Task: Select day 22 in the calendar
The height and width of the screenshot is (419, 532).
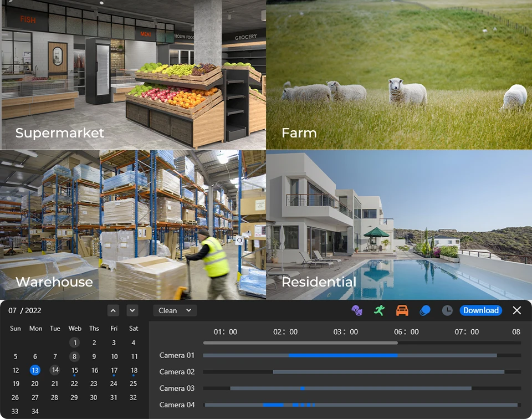Action: [x=74, y=384]
